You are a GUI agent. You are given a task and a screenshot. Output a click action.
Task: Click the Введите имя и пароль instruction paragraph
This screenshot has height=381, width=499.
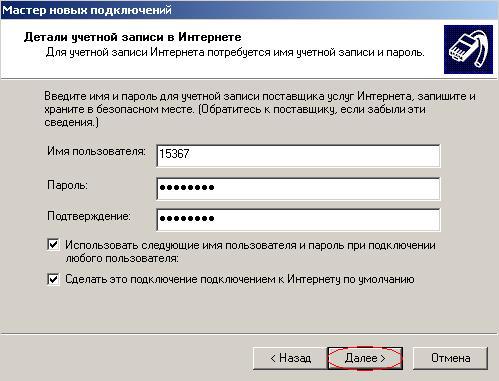click(x=260, y=109)
